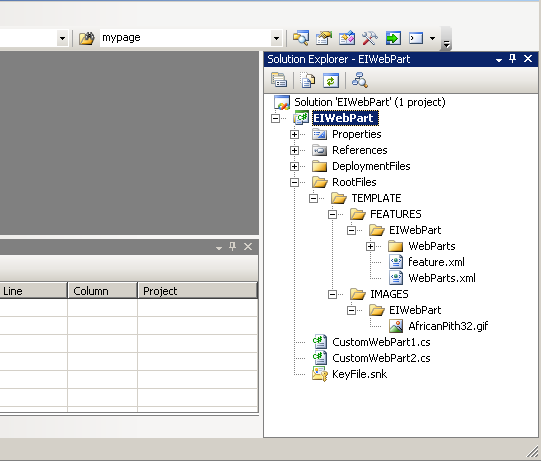Expand the References node
541x461 pixels.
click(294, 150)
